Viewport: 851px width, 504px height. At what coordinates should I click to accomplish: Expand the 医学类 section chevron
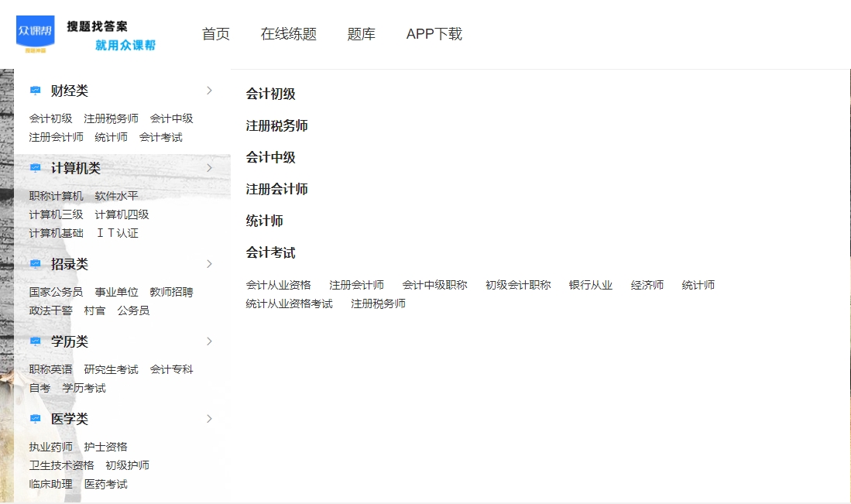pyautogui.click(x=209, y=419)
